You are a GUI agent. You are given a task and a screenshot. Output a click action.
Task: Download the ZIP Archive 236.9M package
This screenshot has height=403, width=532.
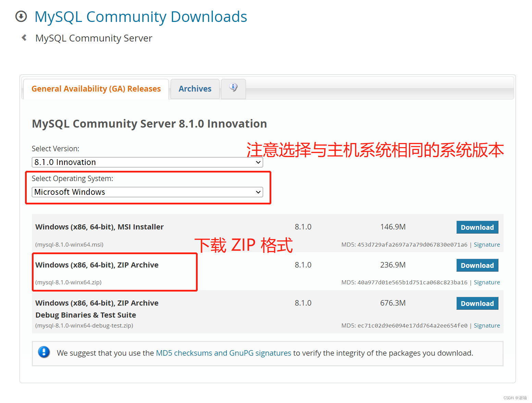pos(477,265)
